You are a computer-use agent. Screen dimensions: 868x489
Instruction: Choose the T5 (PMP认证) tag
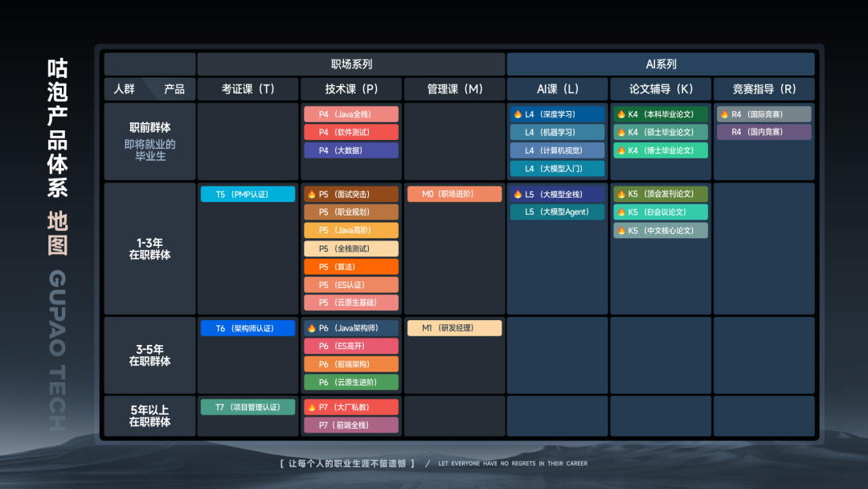point(248,195)
